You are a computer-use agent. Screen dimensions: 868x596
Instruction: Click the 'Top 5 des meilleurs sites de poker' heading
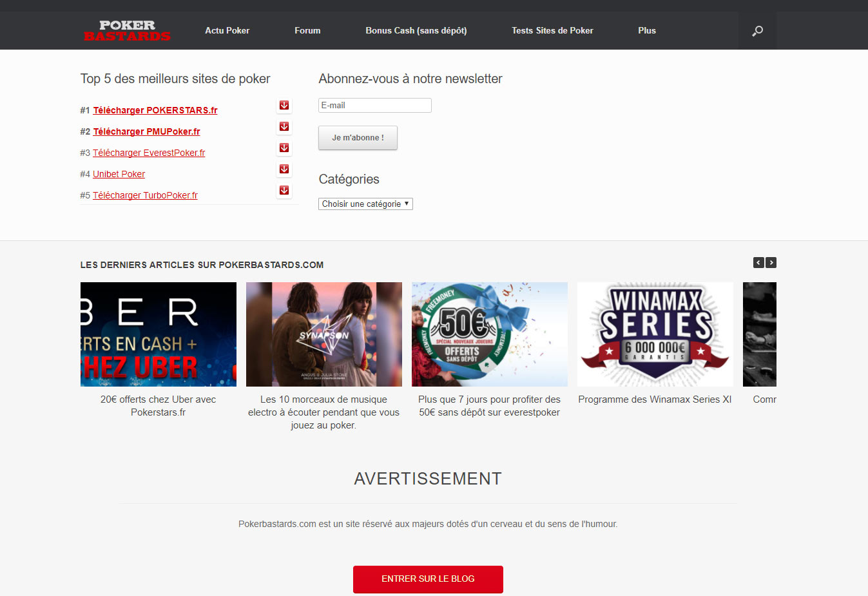pyautogui.click(x=175, y=79)
